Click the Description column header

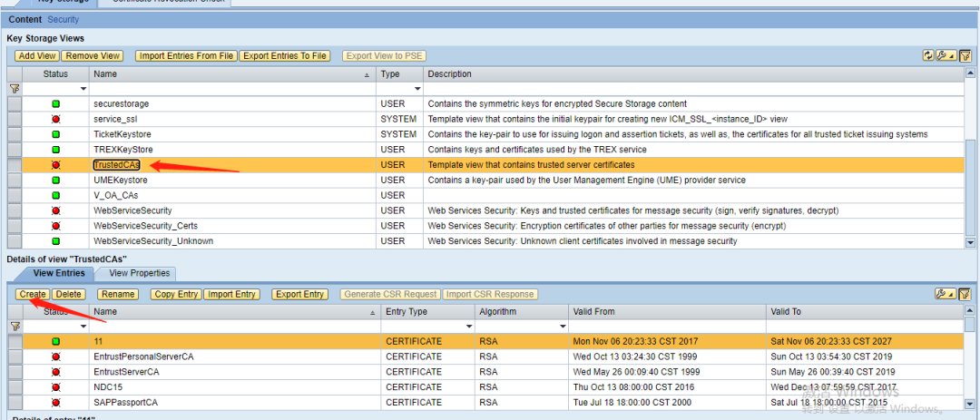tap(694, 74)
